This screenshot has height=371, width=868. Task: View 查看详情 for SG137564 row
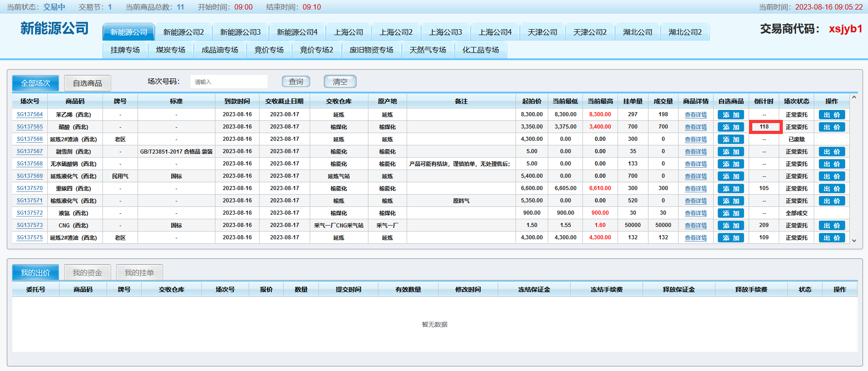(696, 115)
